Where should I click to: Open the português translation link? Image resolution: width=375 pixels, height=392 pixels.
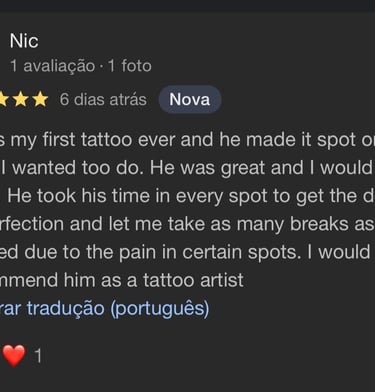(104, 308)
